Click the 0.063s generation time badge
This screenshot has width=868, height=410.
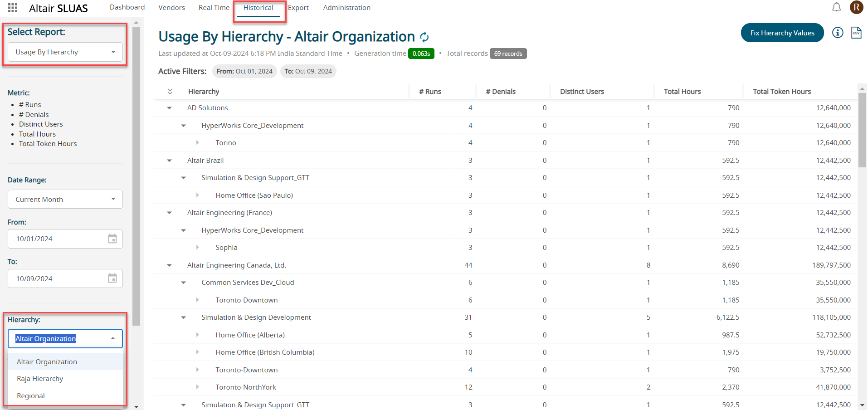coord(421,54)
